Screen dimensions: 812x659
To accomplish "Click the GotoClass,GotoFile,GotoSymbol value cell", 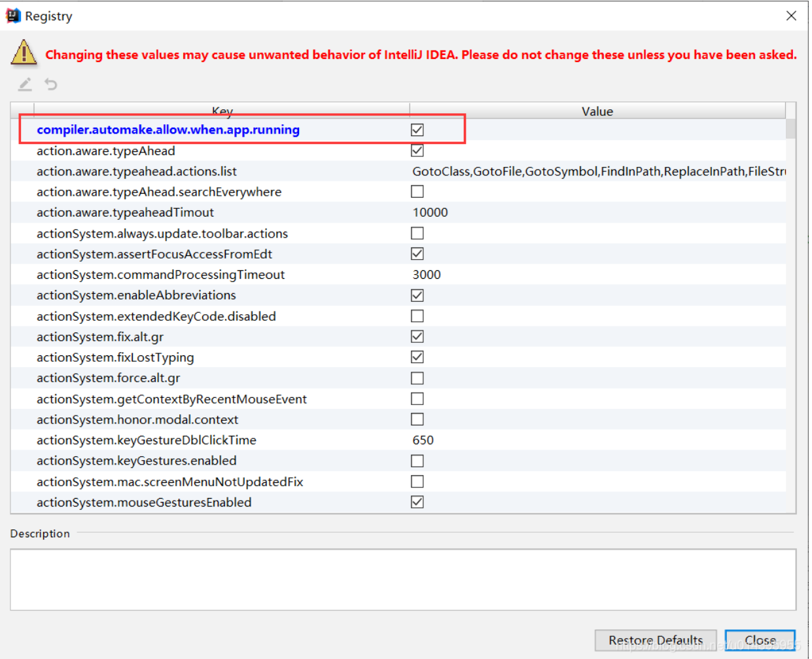I will [x=598, y=171].
